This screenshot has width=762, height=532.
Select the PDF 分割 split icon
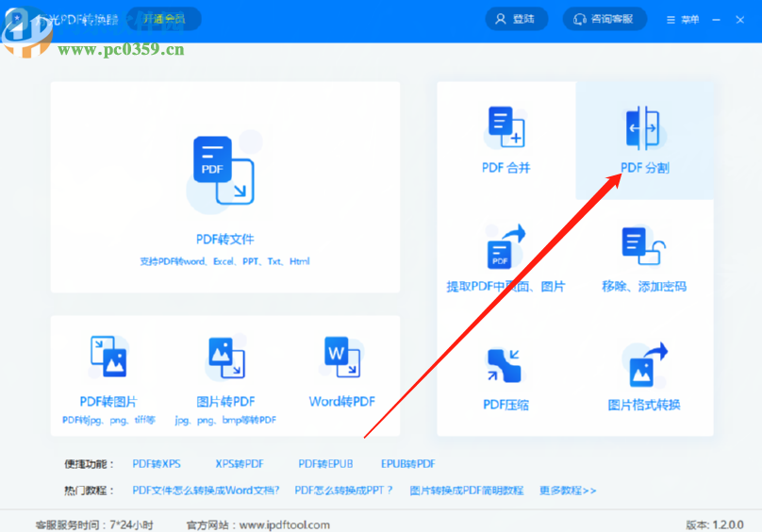[x=643, y=127]
